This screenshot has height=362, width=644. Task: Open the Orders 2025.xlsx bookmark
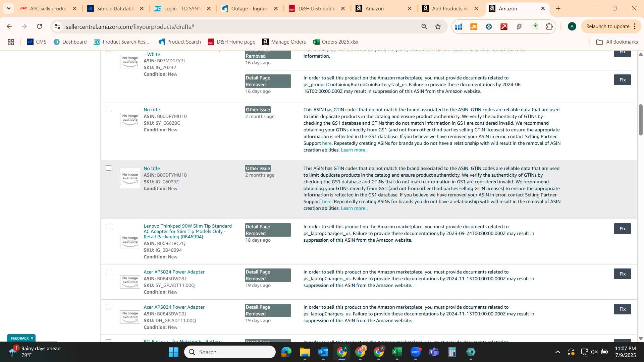tap(336, 42)
